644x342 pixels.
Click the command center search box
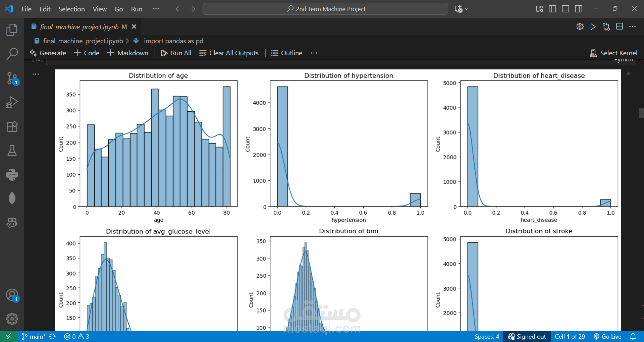[x=325, y=9]
